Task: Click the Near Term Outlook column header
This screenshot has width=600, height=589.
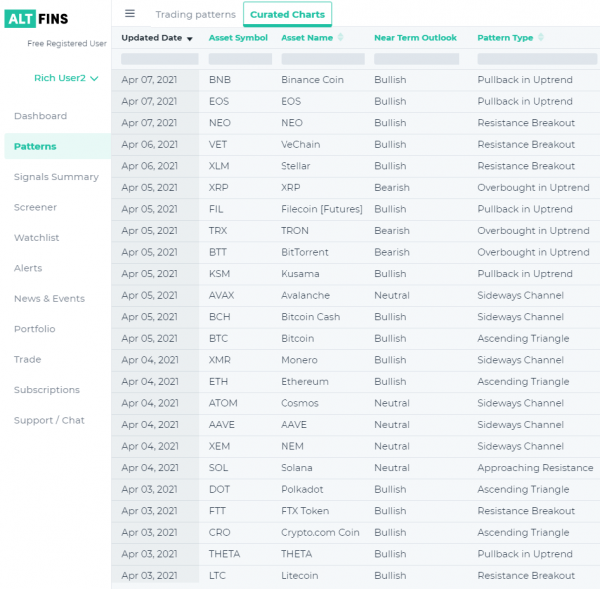Action: click(x=415, y=38)
